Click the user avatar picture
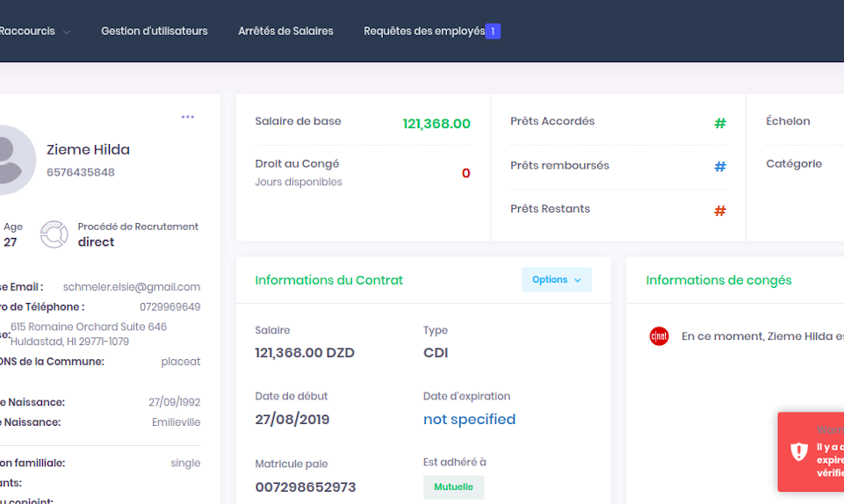Image resolution: width=844 pixels, height=504 pixels. pyautogui.click(x=11, y=159)
